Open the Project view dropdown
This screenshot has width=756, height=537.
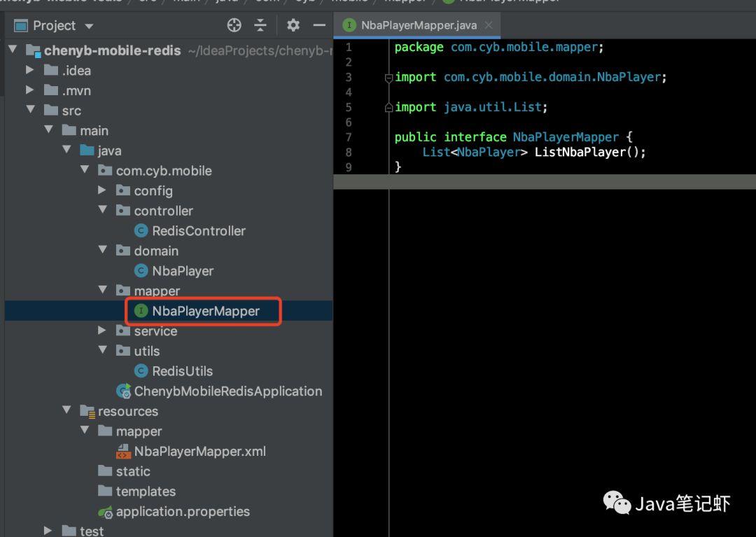89,26
